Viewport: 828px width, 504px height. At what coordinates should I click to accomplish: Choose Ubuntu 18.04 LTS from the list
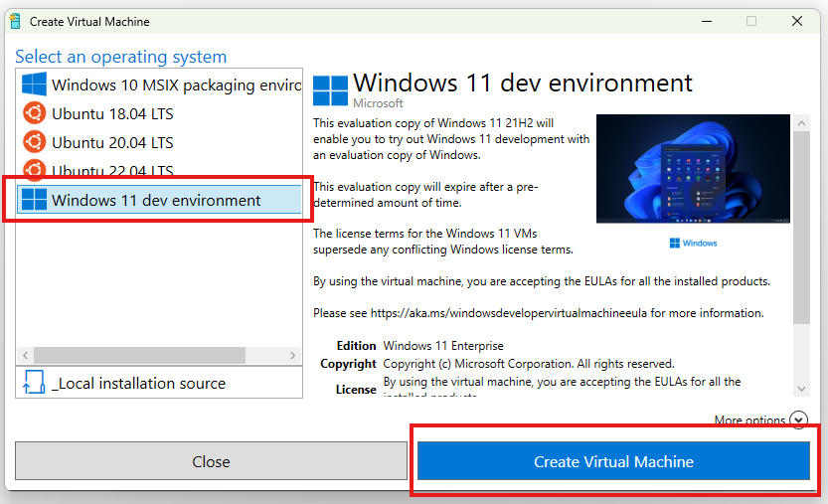[159, 113]
